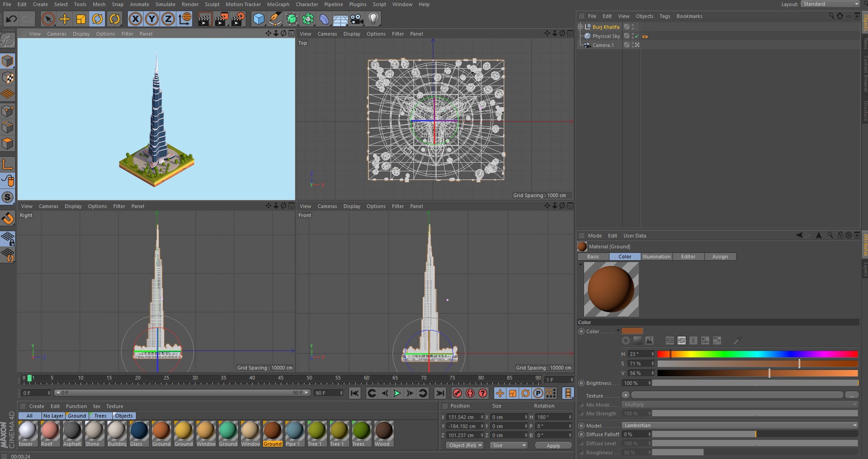Open the Bend deformer icon
Image resolution: width=868 pixels, height=459 pixels.
coord(324,19)
